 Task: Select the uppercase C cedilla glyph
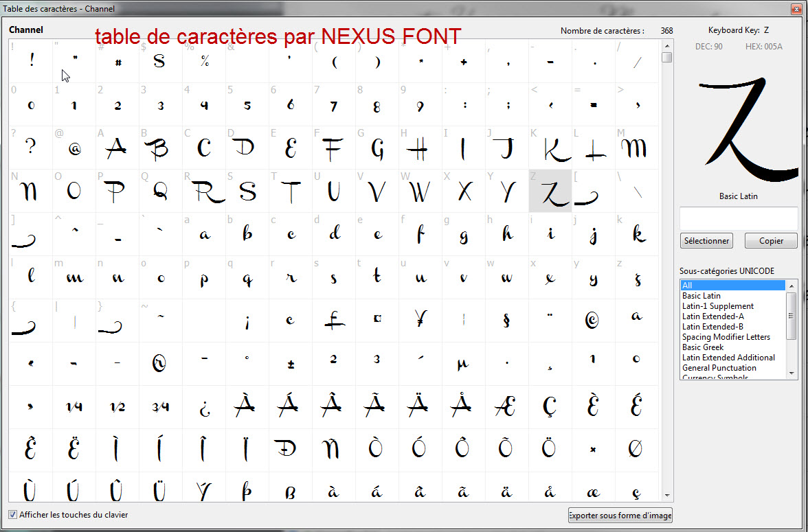(x=550, y=406)
